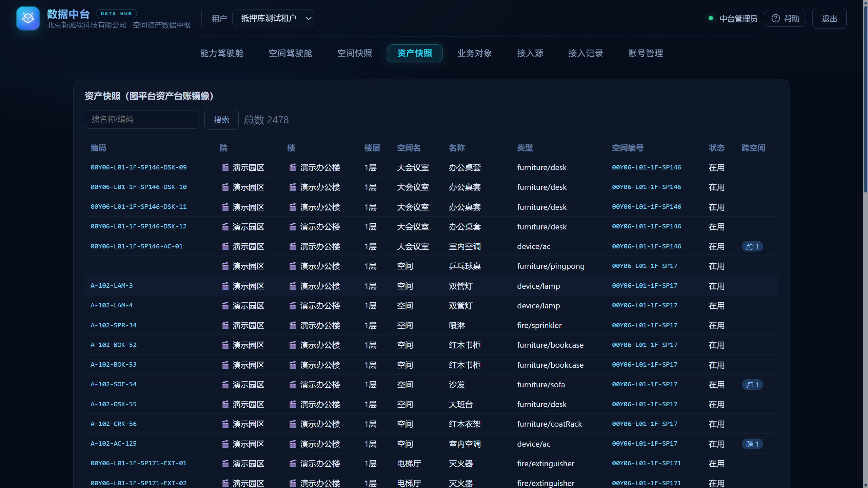Click the 总数 2478 total count text
The width and height of the screenshot is (868, 488).
(267, 120)
